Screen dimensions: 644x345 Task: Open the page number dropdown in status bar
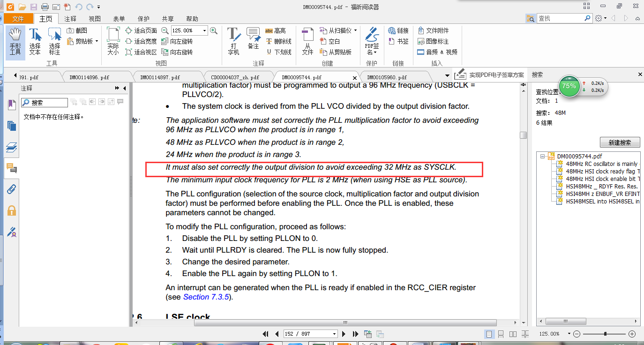pyautogui.click(x=334, y=334)
